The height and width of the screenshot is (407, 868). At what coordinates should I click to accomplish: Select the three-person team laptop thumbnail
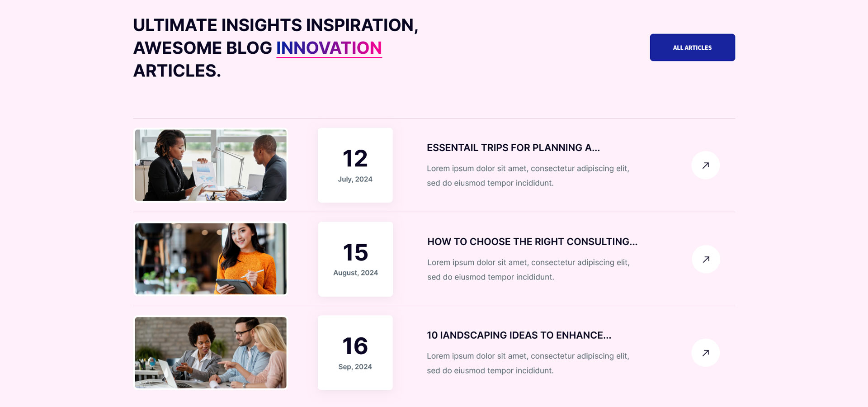(211, 352)
